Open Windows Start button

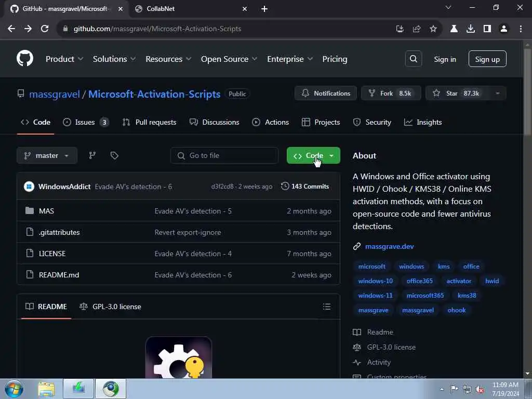pos(14,389)
